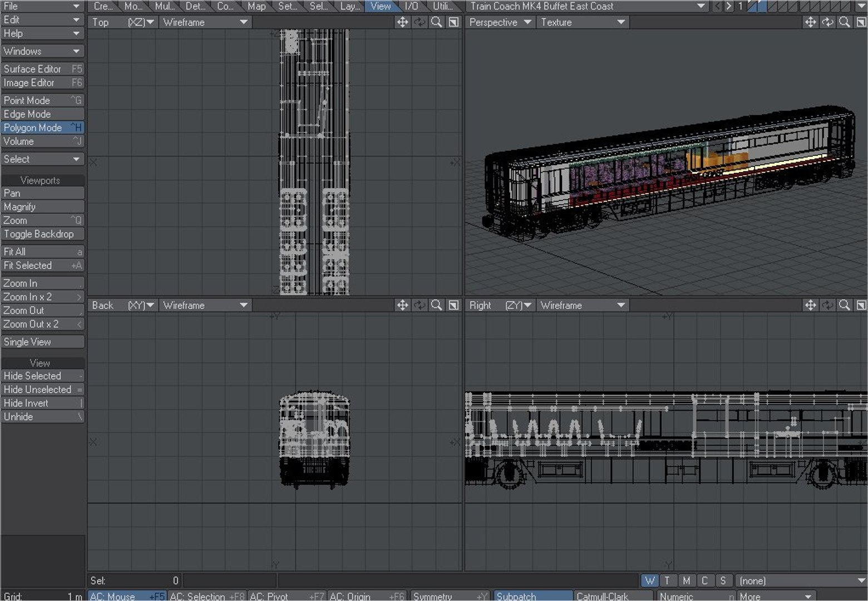The image size is (868, 601).
Task: Click the magnify icon in the Top viewport header
Action: coord(437,22)
